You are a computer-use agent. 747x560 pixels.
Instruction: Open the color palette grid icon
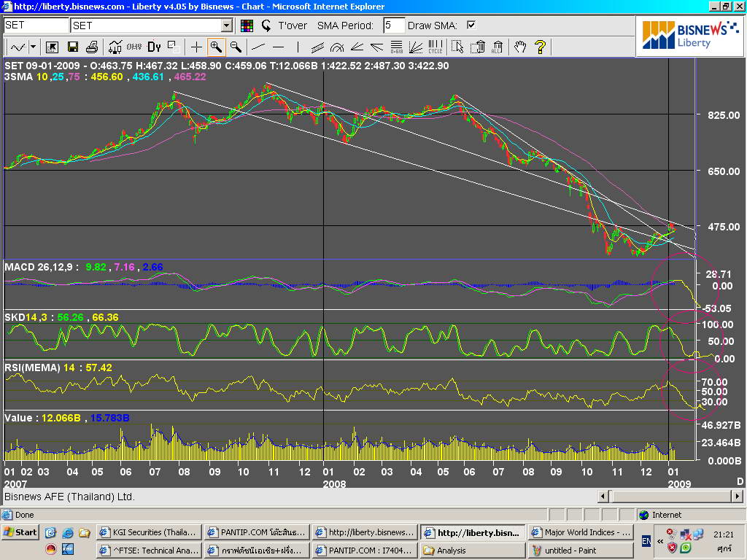point(247,26)
